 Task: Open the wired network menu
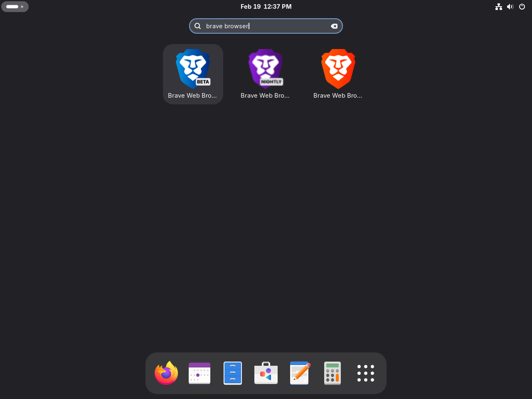[499, 6]
